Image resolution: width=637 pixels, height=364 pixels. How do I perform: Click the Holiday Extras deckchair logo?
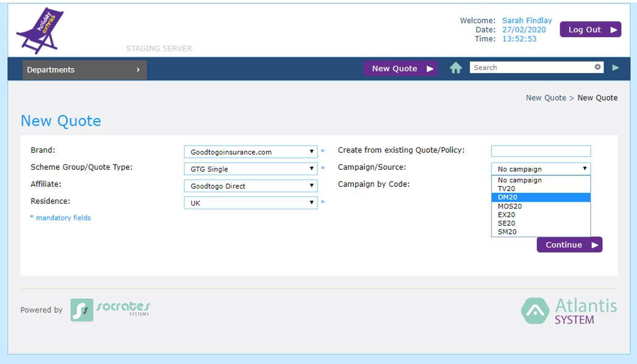pyautogui.click(x=40, y=30)
